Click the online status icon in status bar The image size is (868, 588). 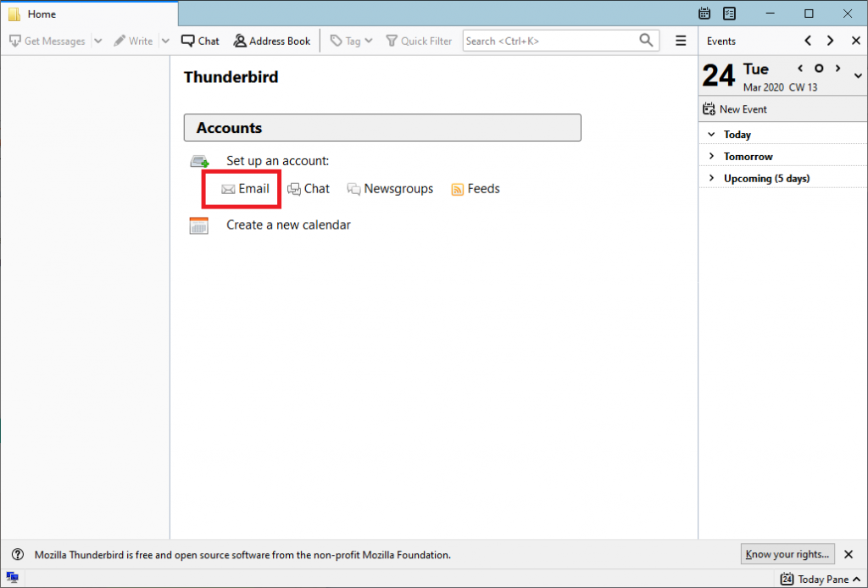12,578
